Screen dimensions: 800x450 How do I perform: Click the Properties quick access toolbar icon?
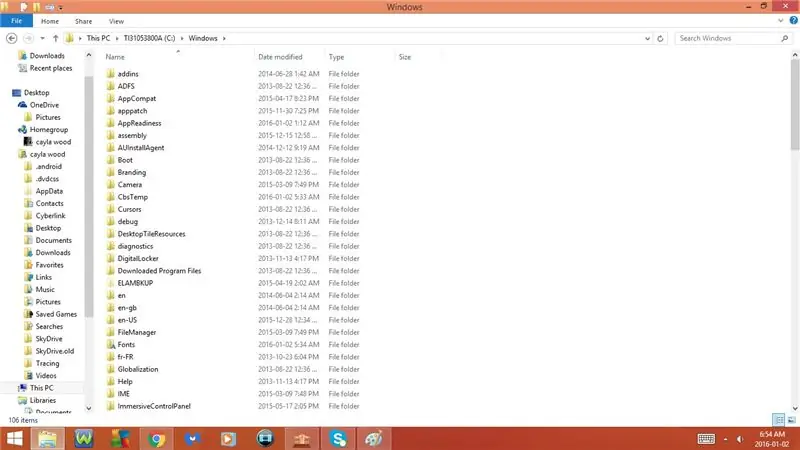click(23, 7)
